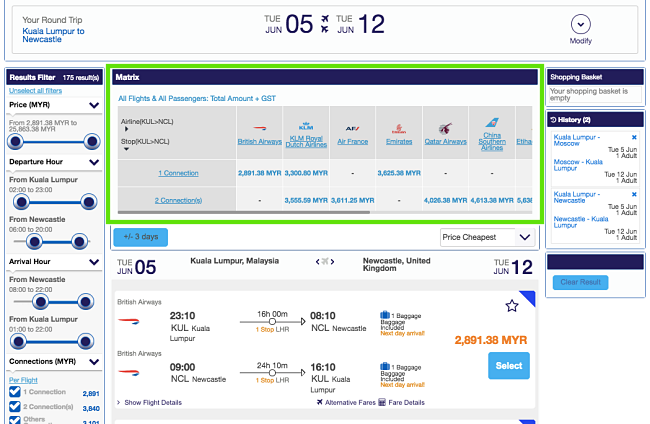Click British Airways matrix column link
Viewport: 650px width, 424px height.
pyautogui.click(x=260, y=142)
